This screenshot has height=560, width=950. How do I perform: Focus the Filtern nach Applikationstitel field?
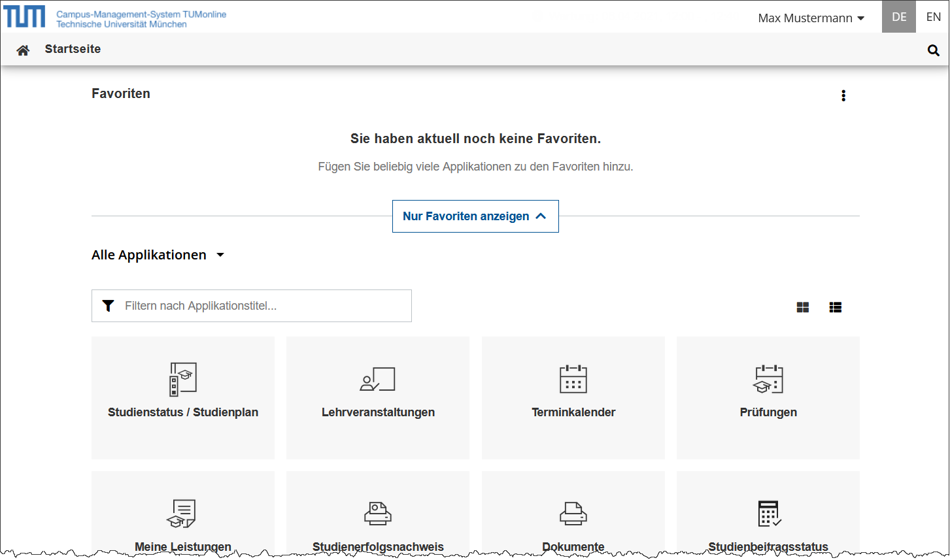(262, 306)
